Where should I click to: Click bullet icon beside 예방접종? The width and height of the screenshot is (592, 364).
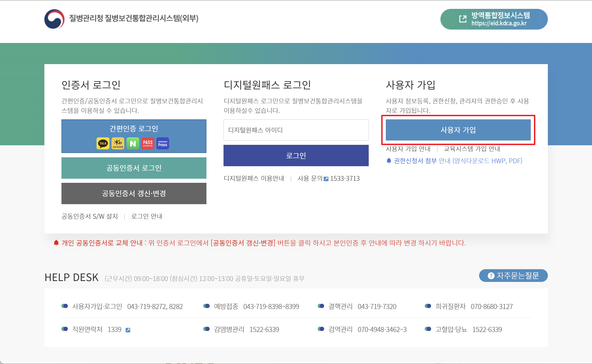pyautogui.click(x=206, y=306)
